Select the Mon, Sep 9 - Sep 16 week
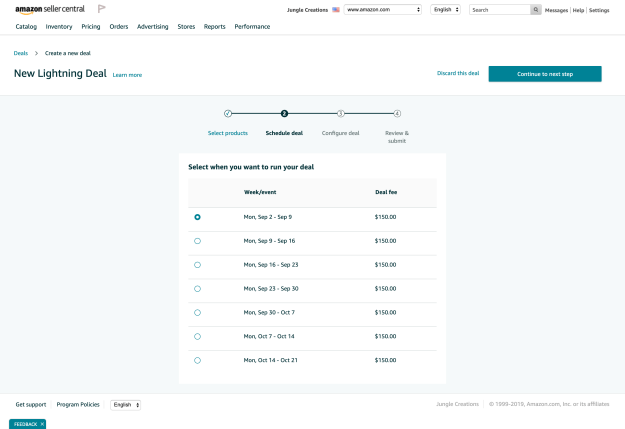This screenshot has height=429, width=625. pyautogui.click(x=197, y=241)
